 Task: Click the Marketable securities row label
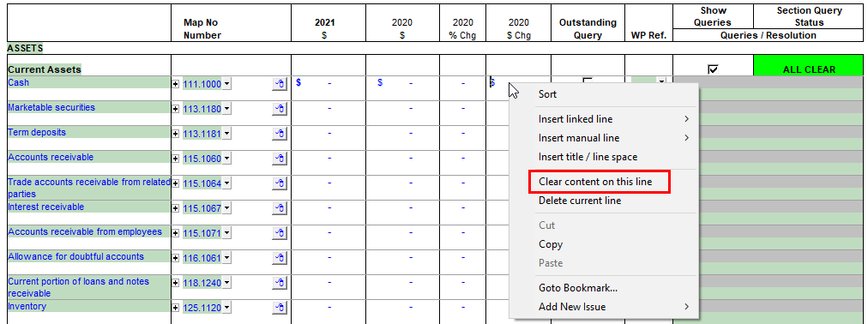51,107
